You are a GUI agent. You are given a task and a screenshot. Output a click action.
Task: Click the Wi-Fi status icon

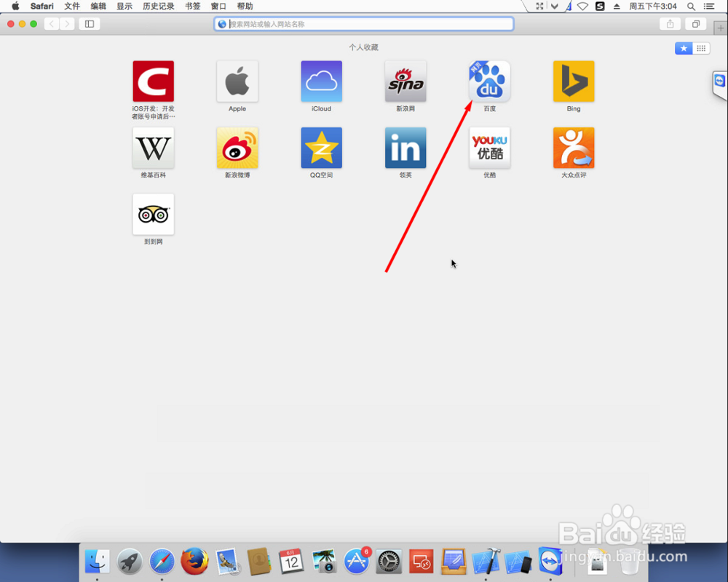click(582, 7)
